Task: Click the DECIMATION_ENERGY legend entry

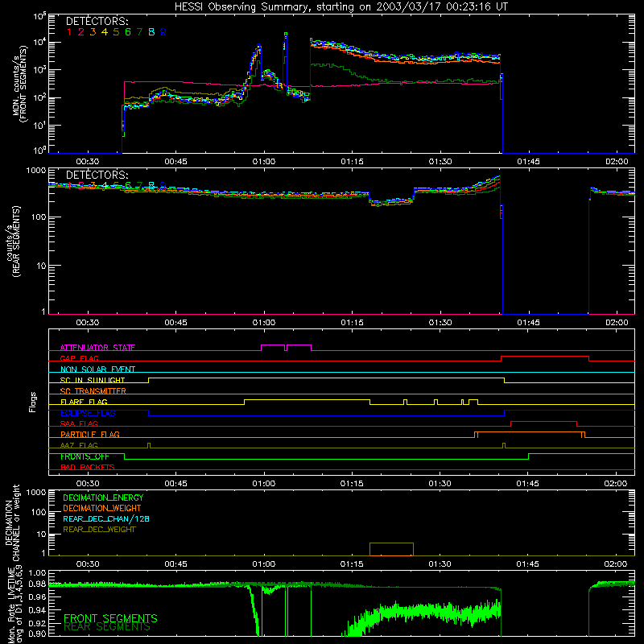Action: [103, 497]
